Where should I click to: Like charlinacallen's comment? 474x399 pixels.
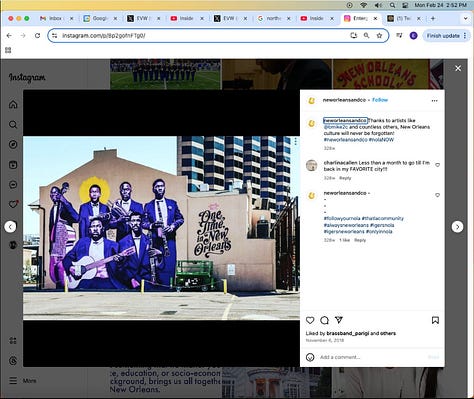(438, 165)
